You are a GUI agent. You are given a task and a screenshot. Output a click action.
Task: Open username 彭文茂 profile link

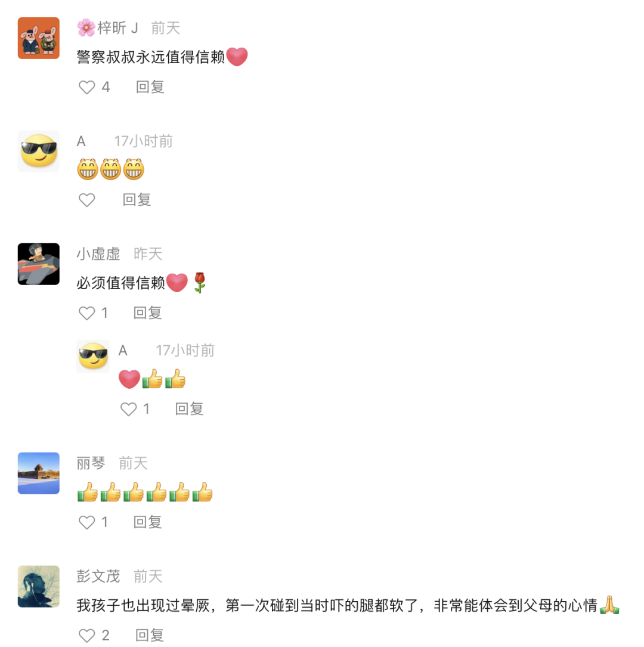(x=98, y=577)
